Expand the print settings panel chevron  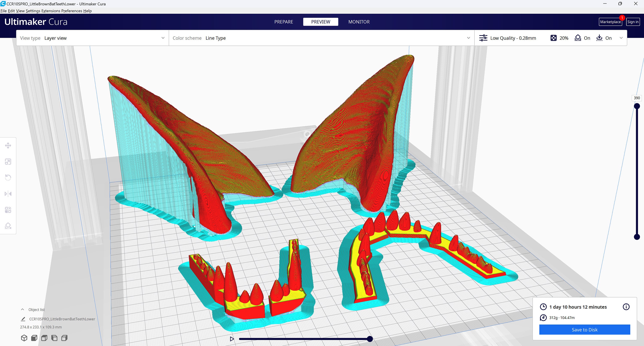point(621,38)
